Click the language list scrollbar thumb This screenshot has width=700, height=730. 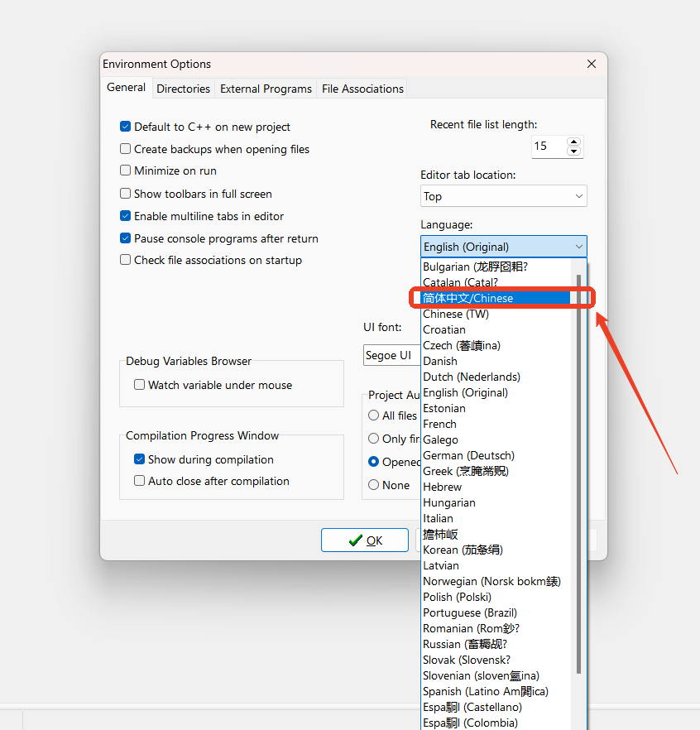click(x=578, y=474)
